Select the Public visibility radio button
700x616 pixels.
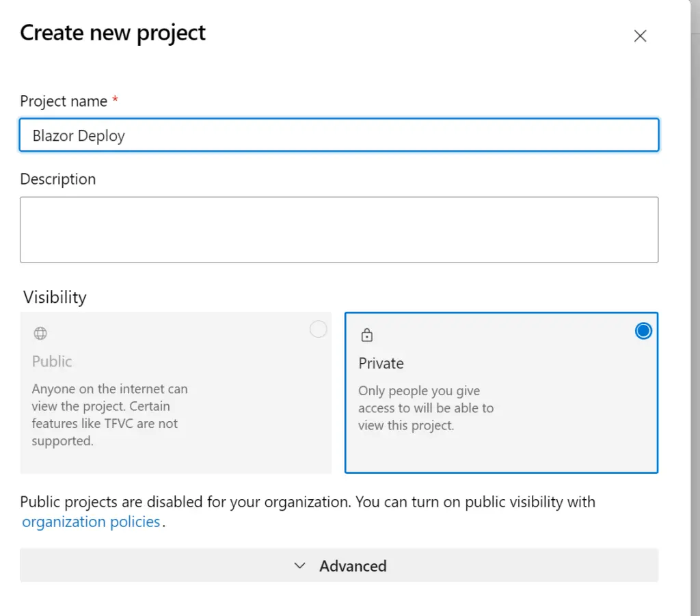pos(318,330)
